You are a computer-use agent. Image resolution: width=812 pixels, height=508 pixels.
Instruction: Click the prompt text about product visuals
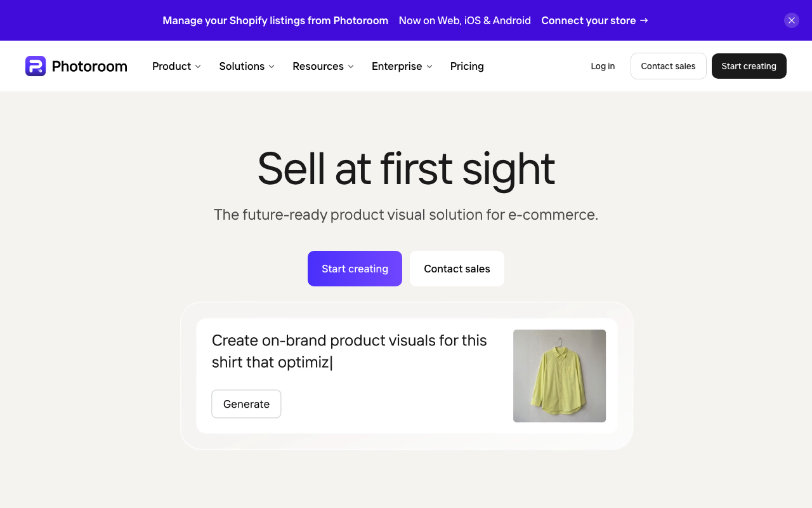coord(350,351)
